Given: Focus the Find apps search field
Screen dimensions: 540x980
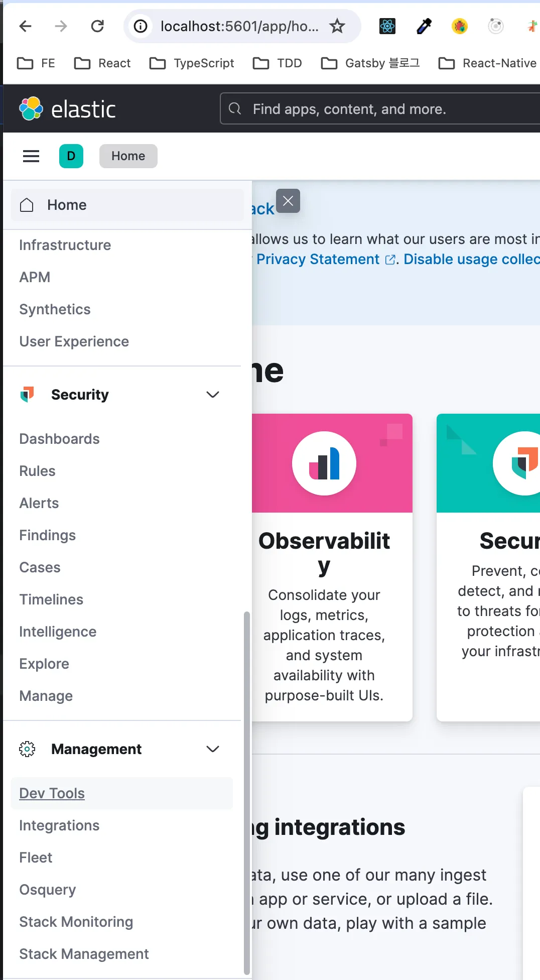Looking at the screenshot, I should (x=381, y=109).
